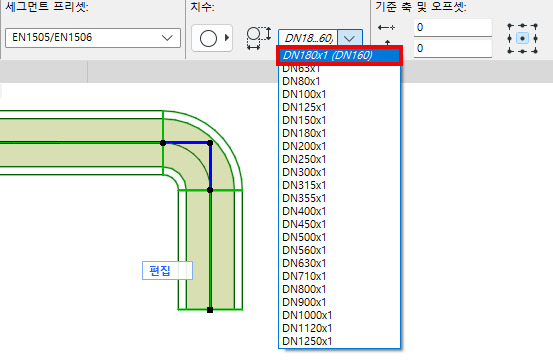Select DN1120x1 size entry
This screenshot has width=553, height=360.
339,329
